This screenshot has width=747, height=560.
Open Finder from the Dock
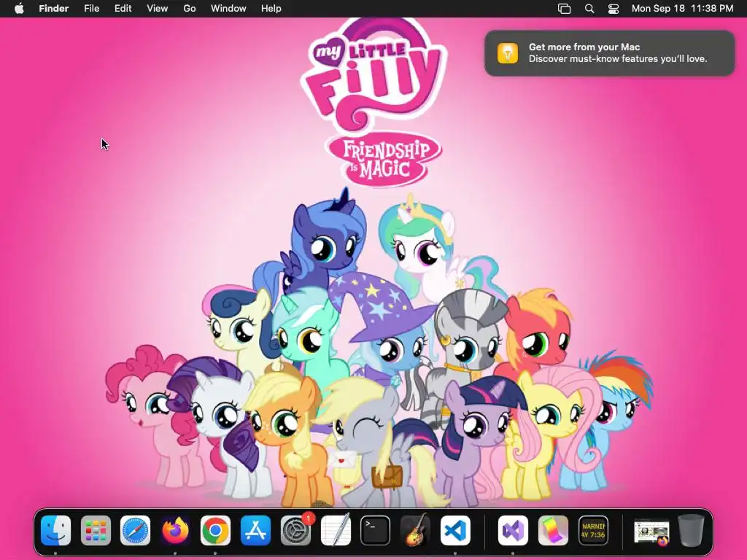[55, 531]
